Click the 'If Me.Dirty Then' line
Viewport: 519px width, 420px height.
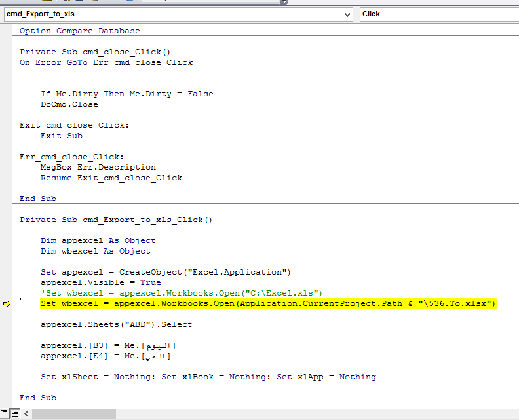click(127, 94)
